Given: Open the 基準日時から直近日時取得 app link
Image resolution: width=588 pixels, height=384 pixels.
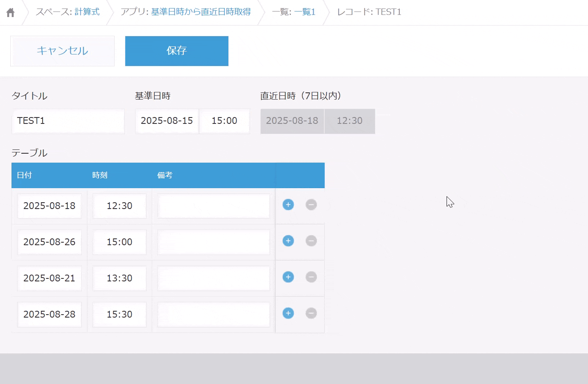Looking at the screenshot, I should pos(201,12).
